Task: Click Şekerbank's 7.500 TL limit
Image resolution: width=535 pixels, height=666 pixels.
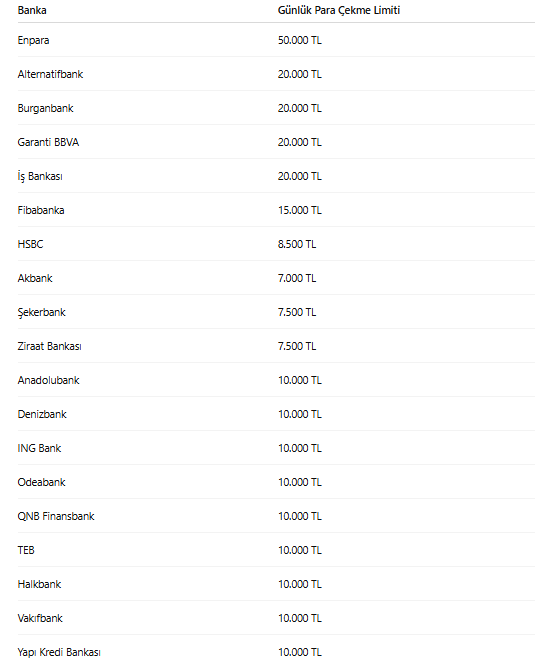Action: point(297,312)
